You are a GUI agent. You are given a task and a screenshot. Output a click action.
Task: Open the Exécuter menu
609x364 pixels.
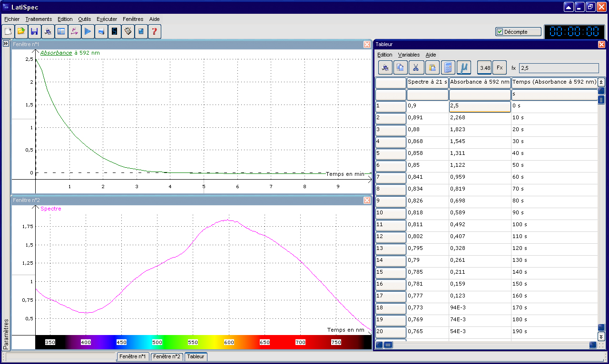point(107,19)
